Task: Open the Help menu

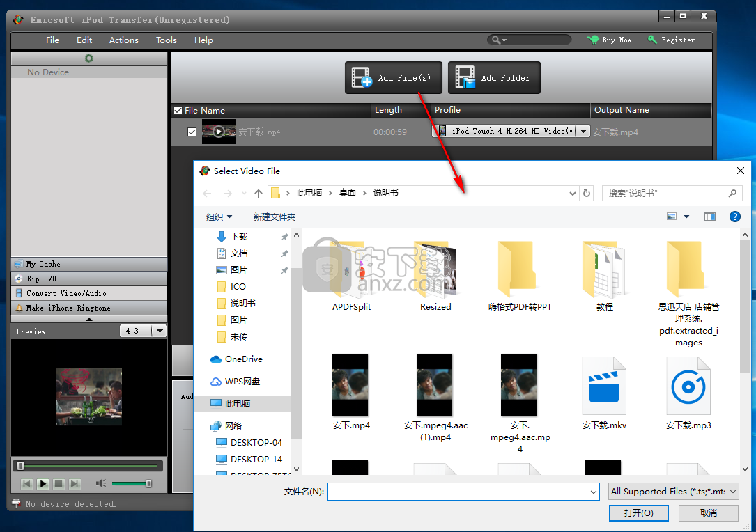Action: point(203,40)
